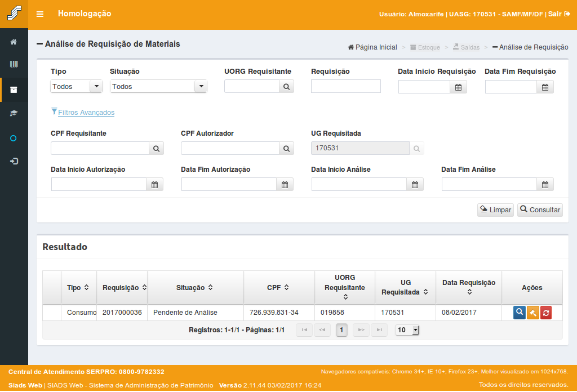Go to next results page

361,330
